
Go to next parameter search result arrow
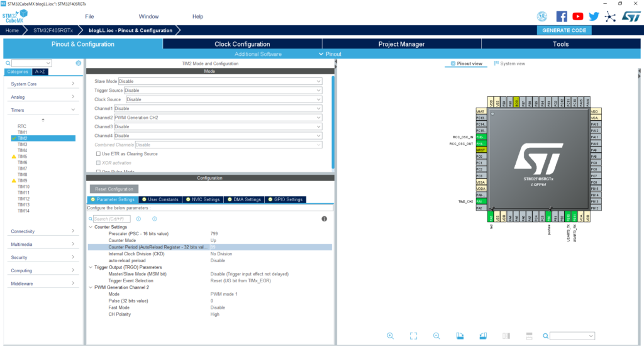click(154, 219)
